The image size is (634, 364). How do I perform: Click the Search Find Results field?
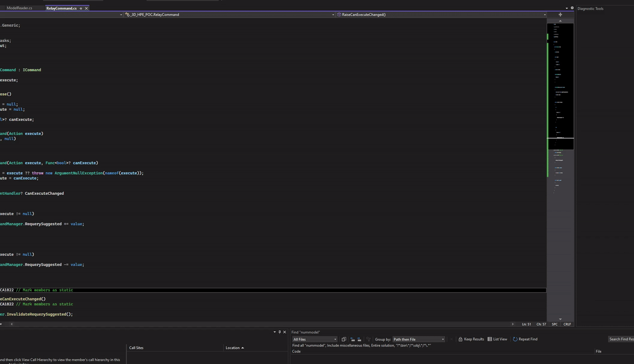620,340
